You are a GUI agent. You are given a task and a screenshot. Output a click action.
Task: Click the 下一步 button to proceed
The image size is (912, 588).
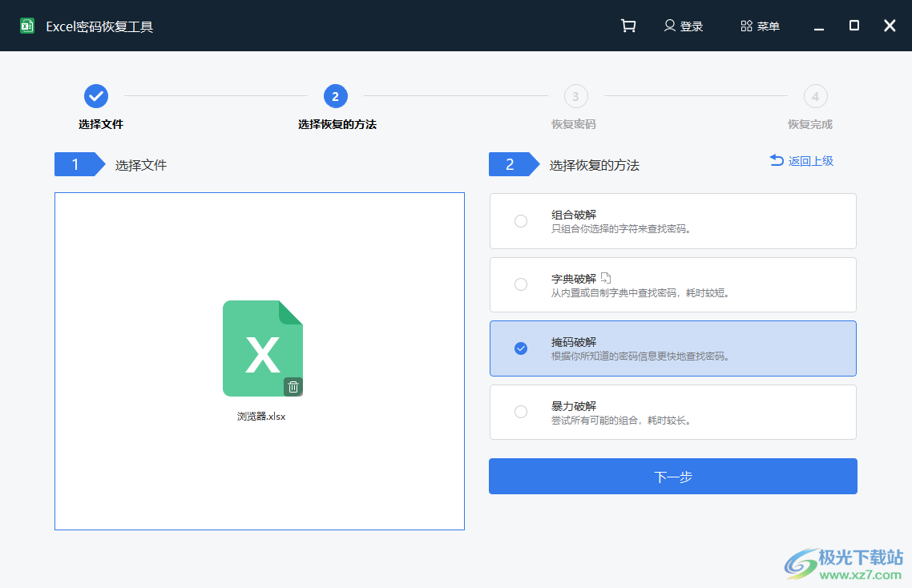pos(672,476)
